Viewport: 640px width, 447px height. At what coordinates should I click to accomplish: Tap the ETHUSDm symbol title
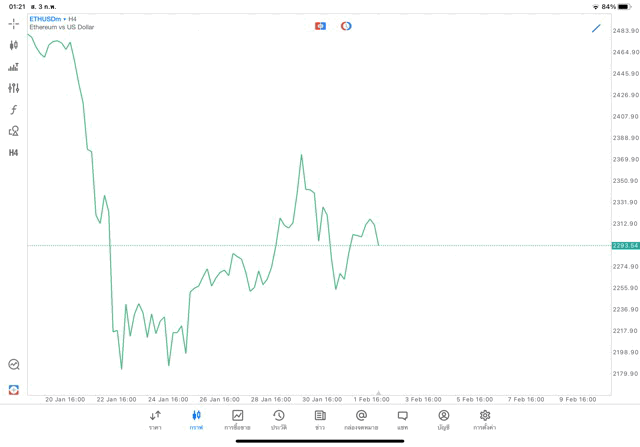[x=50, y=18]
